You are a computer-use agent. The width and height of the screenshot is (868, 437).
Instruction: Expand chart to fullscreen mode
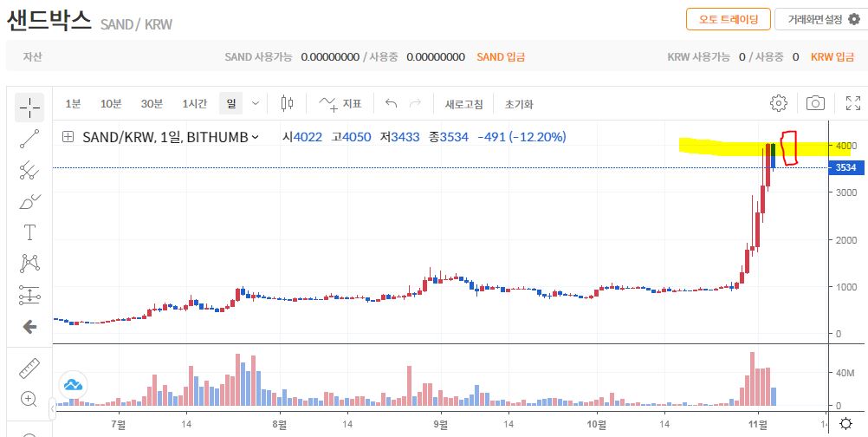[x=853, y=103]
